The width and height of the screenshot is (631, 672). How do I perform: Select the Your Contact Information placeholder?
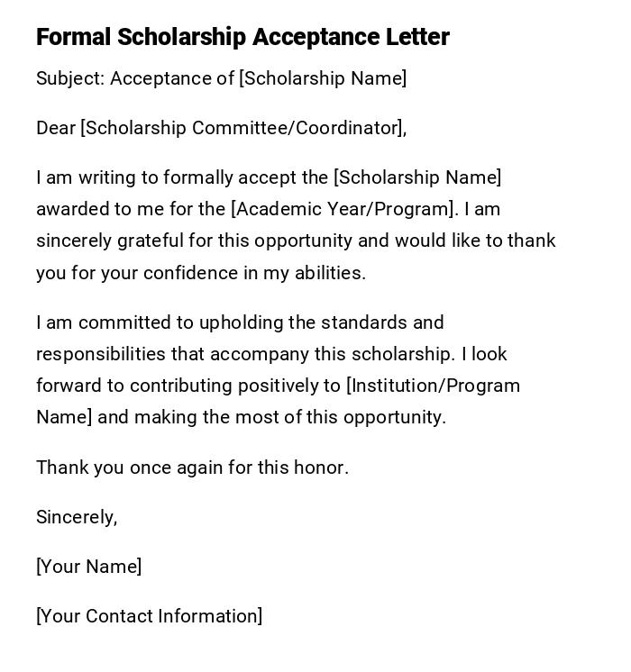(150, 616)
